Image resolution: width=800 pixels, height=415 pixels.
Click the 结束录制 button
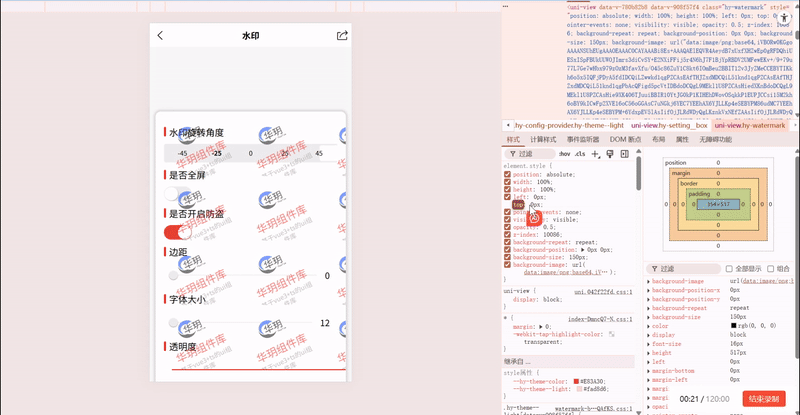click(764, 399)
